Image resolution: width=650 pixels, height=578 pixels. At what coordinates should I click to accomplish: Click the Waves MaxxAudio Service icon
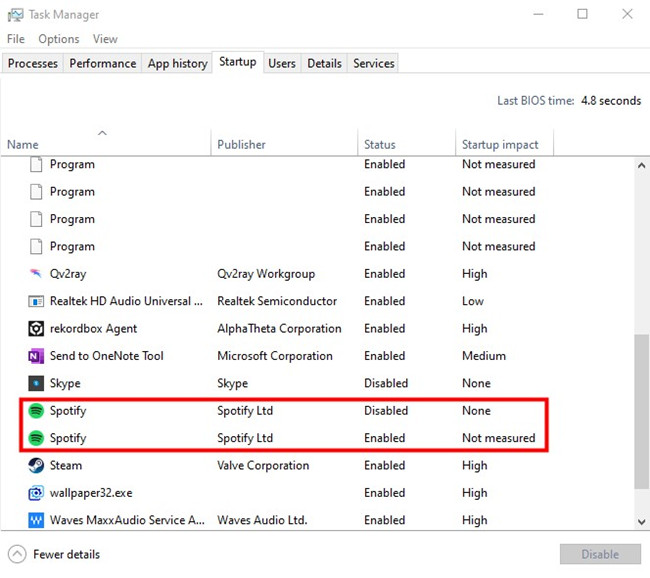pyautogui.click(x=36, y=520)
